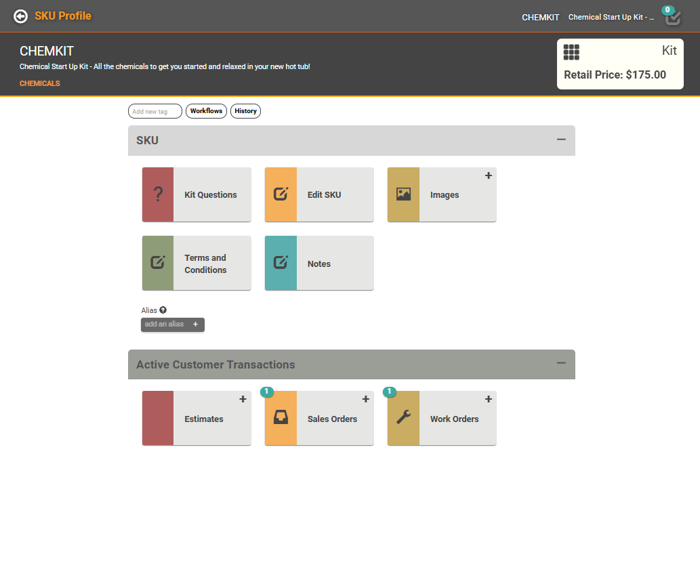Add a new image with plus
The image size is (700, 588).
(489, 175)
